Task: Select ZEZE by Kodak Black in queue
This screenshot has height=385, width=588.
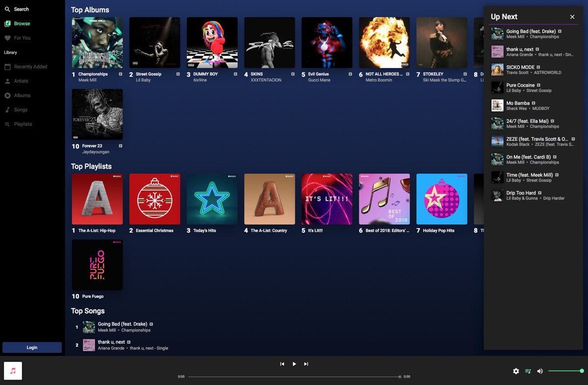Action: [533, 142]
